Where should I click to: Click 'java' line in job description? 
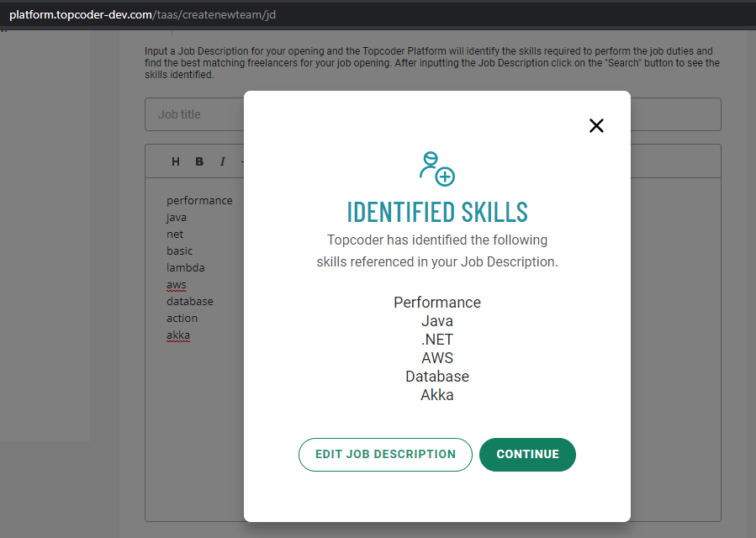pos(177,218)
